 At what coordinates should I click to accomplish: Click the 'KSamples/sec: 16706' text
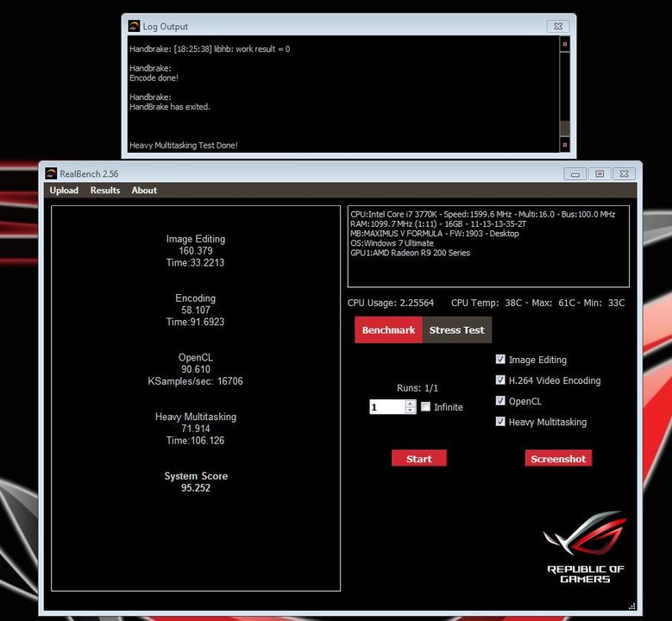[x=196, y=381]
